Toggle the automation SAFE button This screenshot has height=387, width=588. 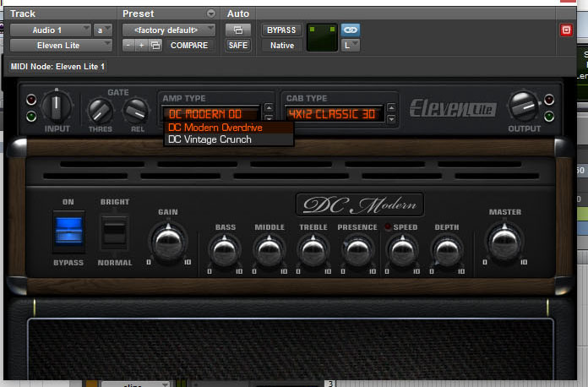click(x=237, y=46)
